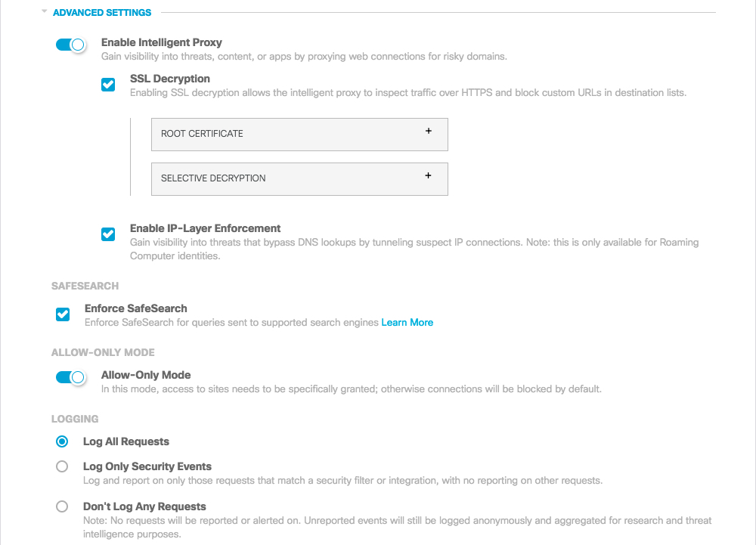This screenshot has height=545, width=756.
Task: Collapse the Advanced Settings section arrow
Action: tap(44, 11)
